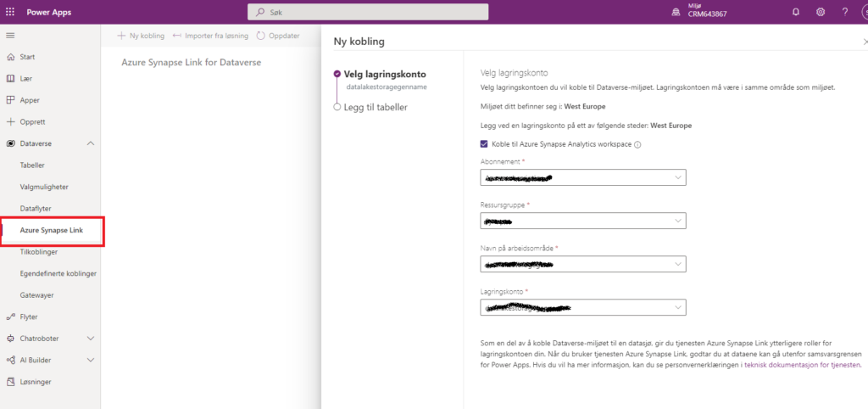Click the Power Apps title
This screenshot has width=868, height=409.
pyautogui.click(x=48, y=12)
